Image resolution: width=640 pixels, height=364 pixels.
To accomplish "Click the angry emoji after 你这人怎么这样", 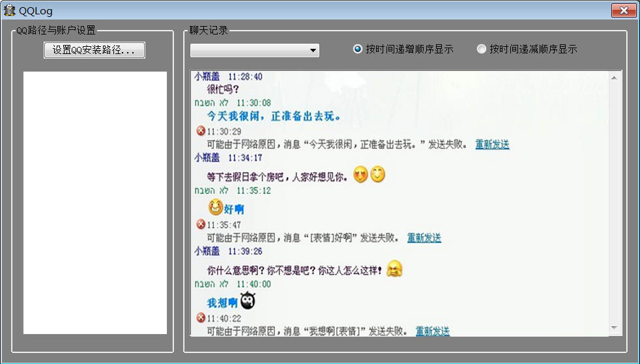I will coord(394,269).
